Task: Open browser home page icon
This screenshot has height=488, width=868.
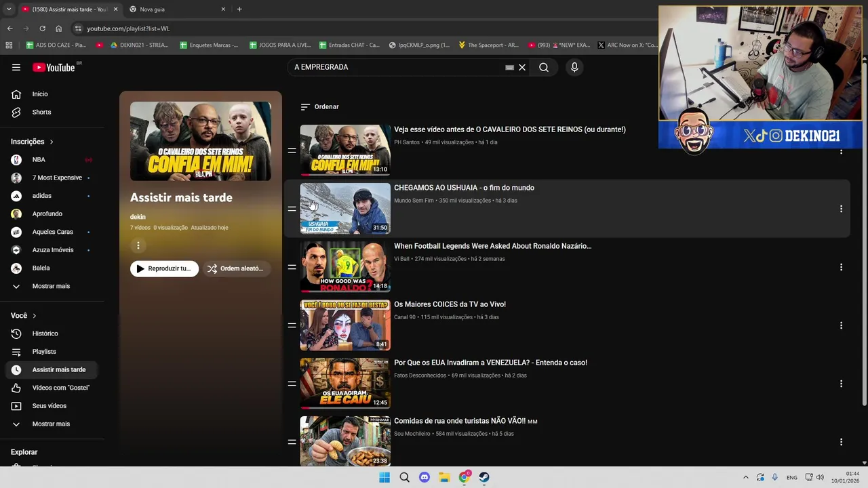Action: tap(59, 28)
